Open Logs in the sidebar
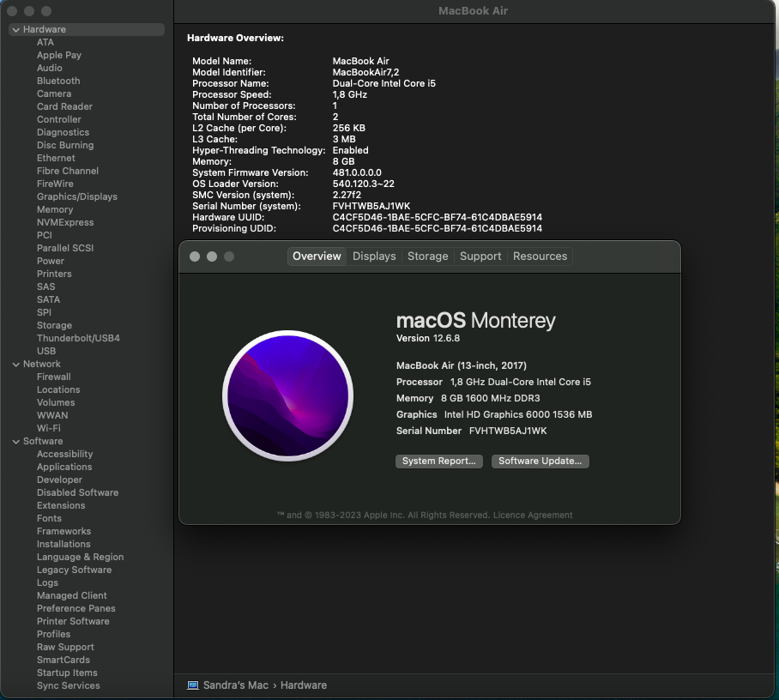 pos(47,582)
